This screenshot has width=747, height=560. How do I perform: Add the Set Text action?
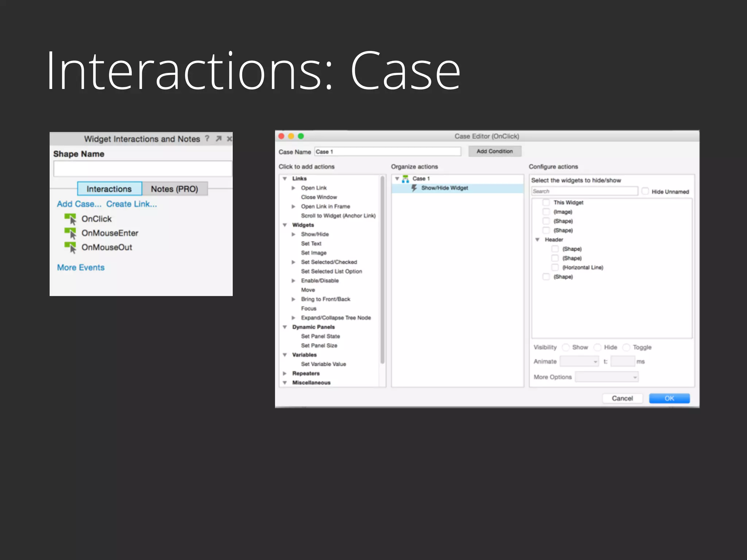[x=311, y=244]
